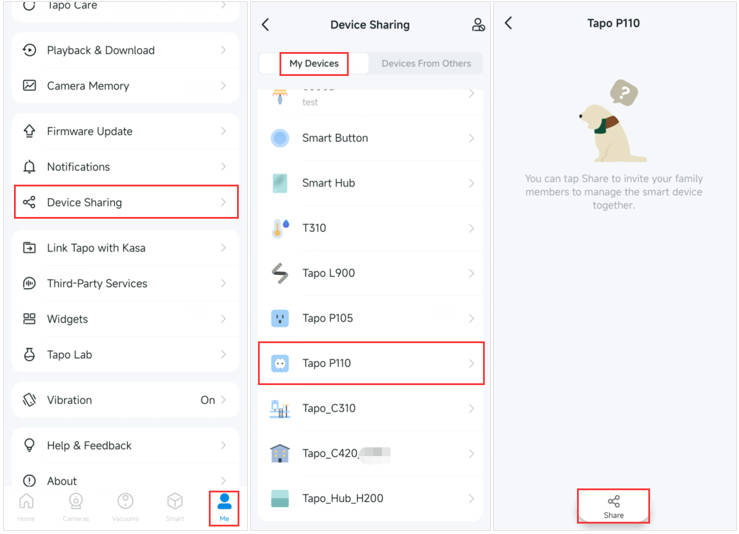Image resolution: width=739 pixels, height=534 pixels.
Task: Open the Smart Hub row chevron
Action: tap(471, 183)
